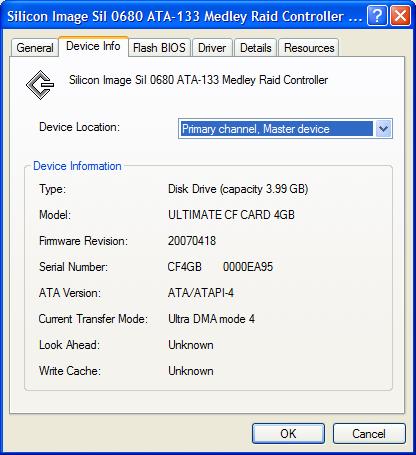Viewport: 416px width, 455px height.
Task: Click the Look Ahead: label
Action: (69, 345)
